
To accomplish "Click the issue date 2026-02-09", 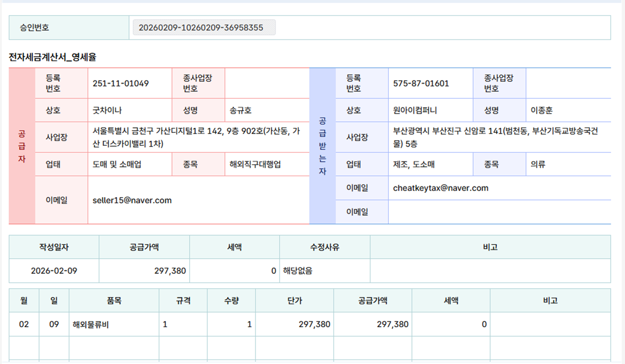I will point(54,271).
